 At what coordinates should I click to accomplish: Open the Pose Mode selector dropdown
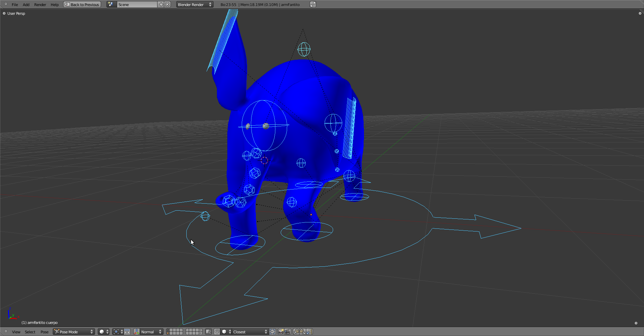click(x=74, y=332)
